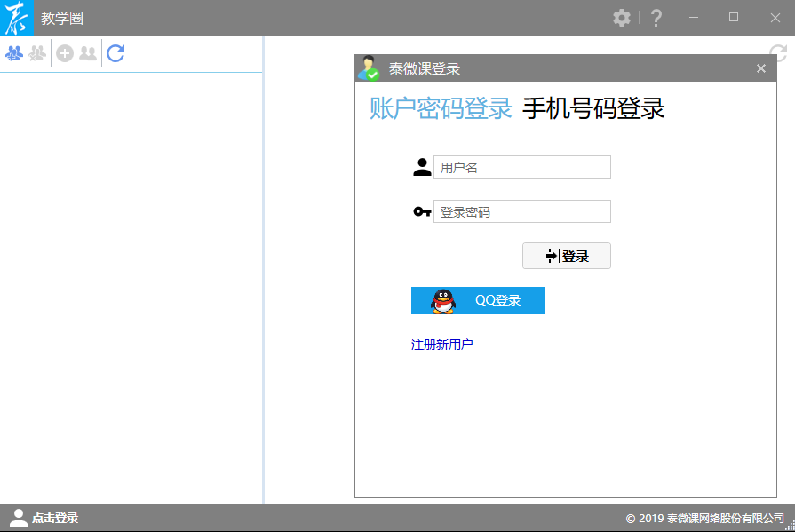Minimize the 教学圈 window
795x532 pixels.
tap(694, 18)
